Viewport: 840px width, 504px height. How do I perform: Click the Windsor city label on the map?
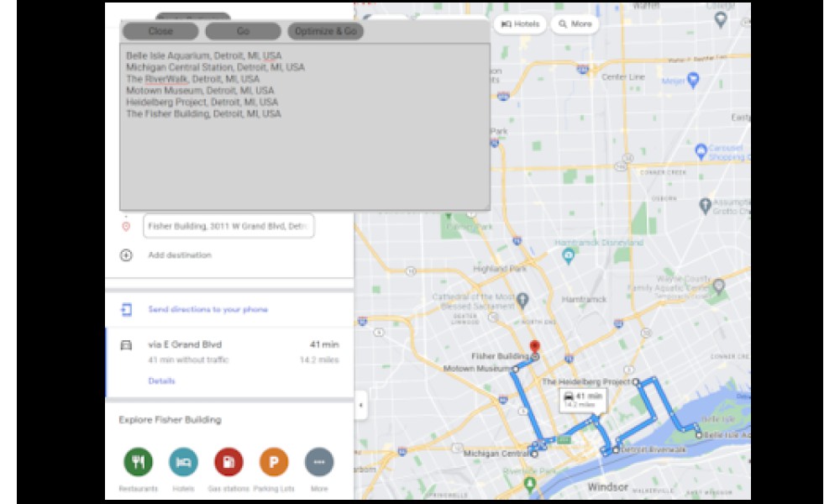608,487
